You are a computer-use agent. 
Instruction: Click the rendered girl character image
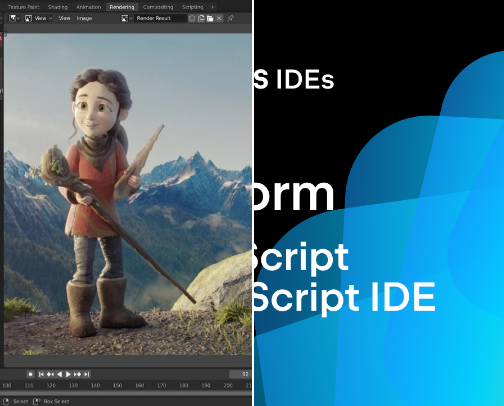tap(128, 194)
